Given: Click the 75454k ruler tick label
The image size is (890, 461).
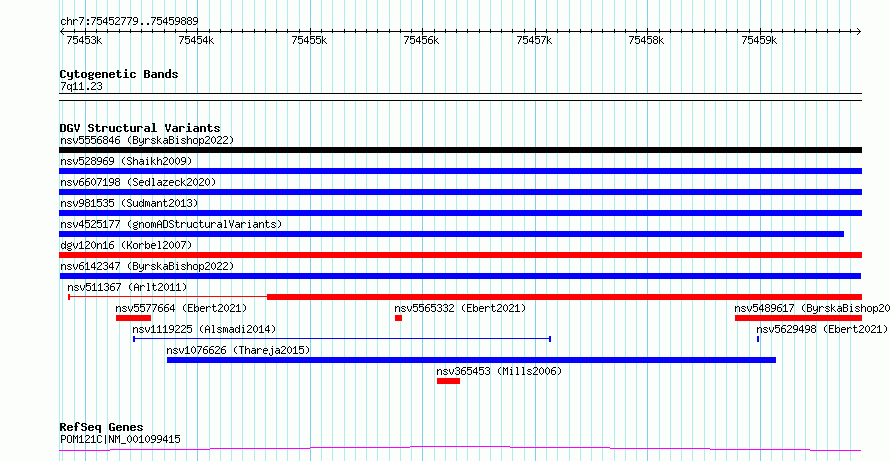Looking at the screenshot, I should (196, 40).
